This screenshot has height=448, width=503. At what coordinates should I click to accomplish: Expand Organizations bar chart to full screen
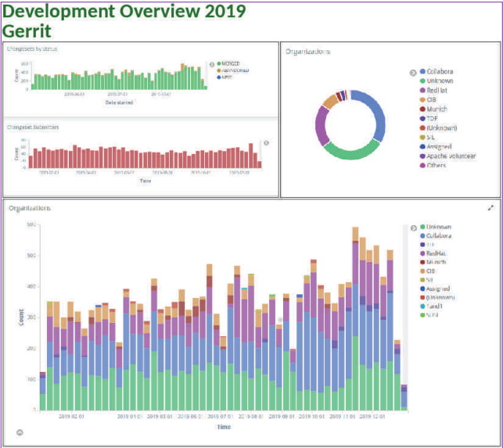pos(490,208)
